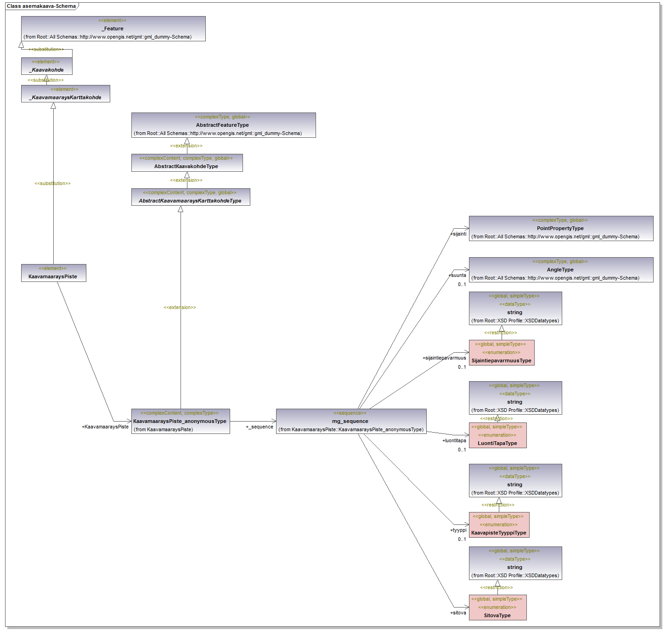The height and width of the screenshot is (636, 672).
Task: Click the +tyyppi association label
Action: click(458, 530)
